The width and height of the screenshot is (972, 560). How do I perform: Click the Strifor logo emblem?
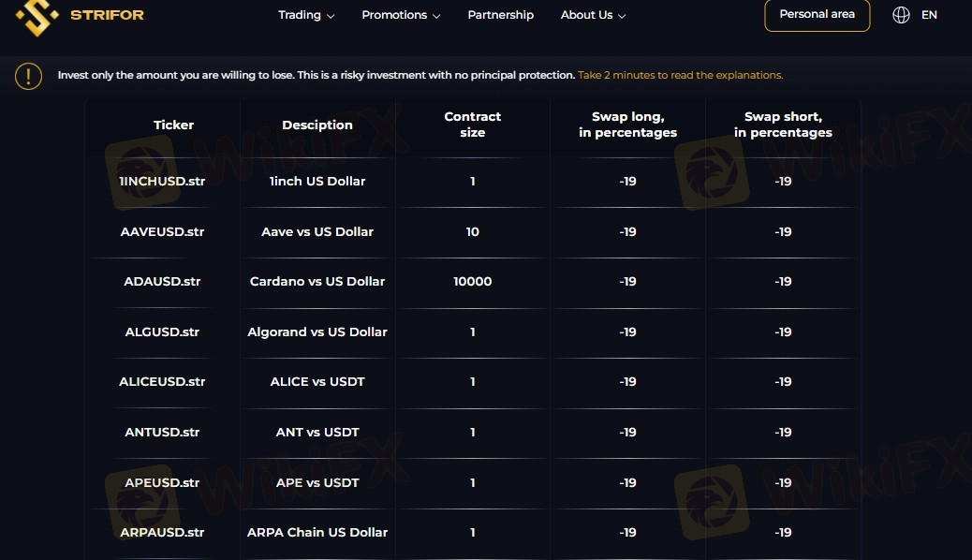(37, 17)
